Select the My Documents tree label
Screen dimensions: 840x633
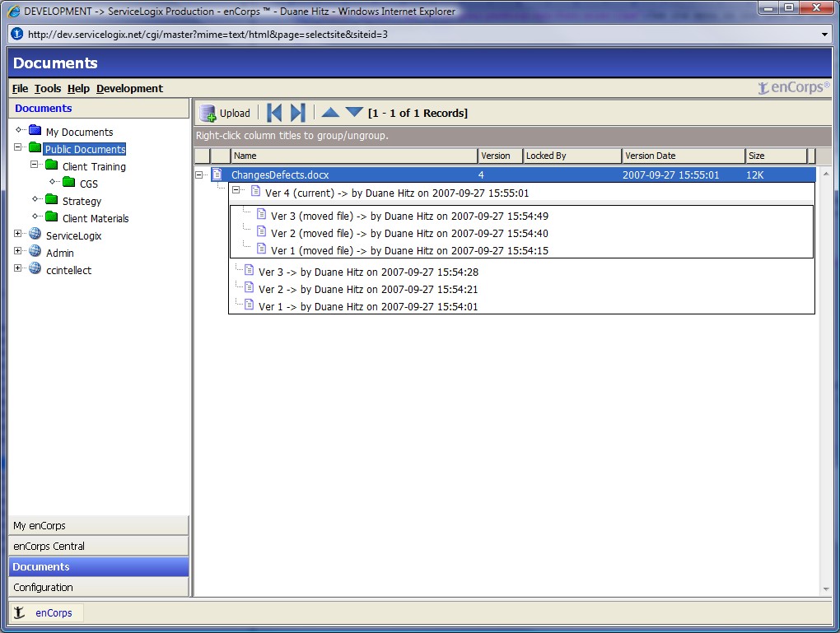click(x=79, y=132)
